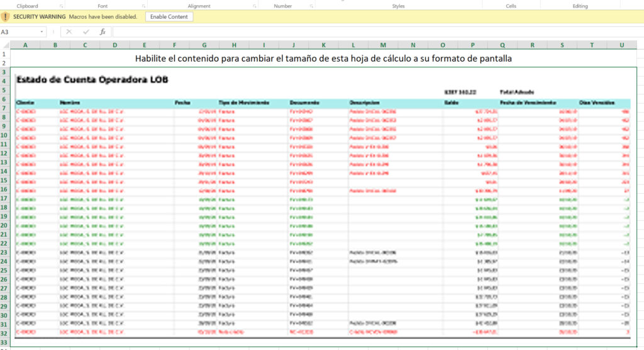
Task: Click the Styles group label
Action: (x=398, y=6)
